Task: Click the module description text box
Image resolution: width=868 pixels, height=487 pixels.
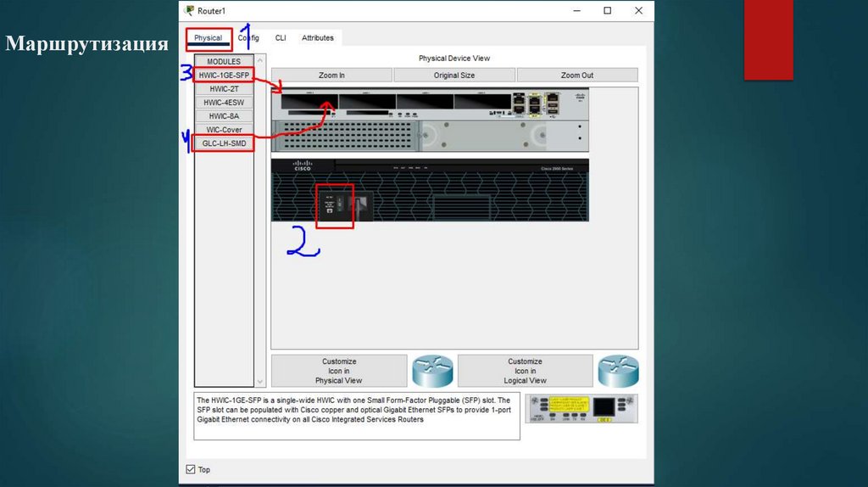Action: (357, 416)
